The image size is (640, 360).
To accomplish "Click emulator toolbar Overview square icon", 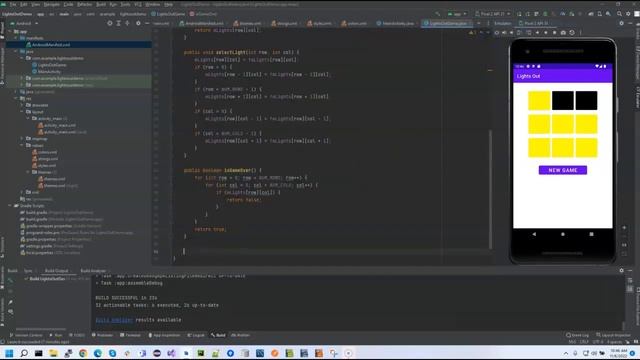I will 554,32.
